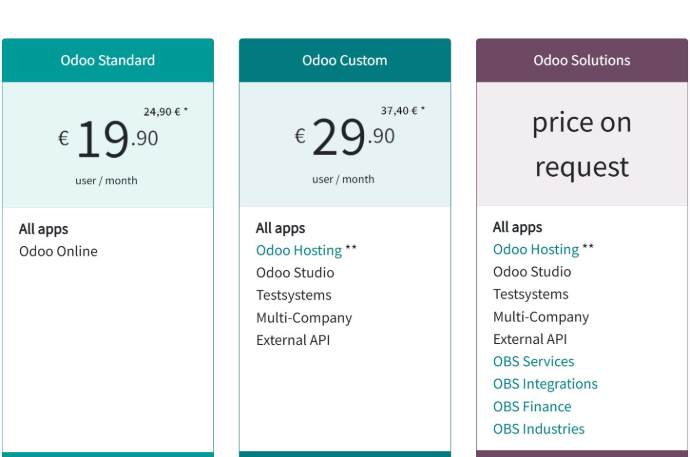Viewport: 690px width, 457px height.
Task: Click the 'price on request' text
Action: click(582, 144)
